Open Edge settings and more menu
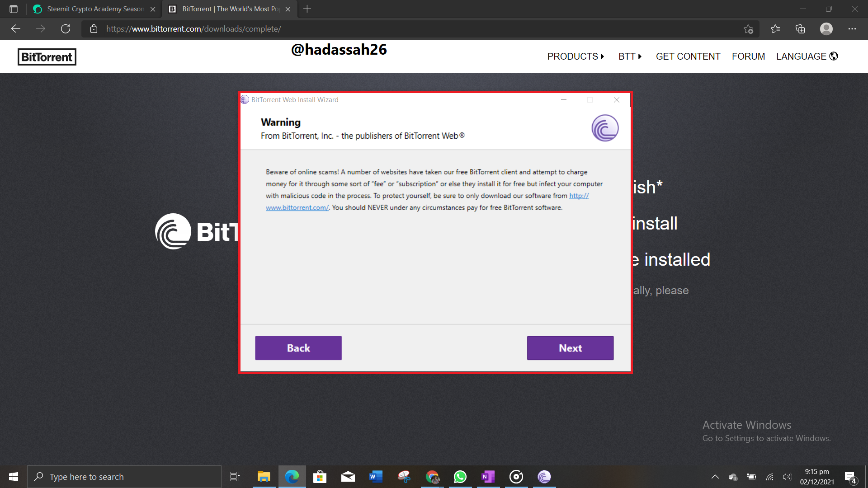 pos(852,29)
